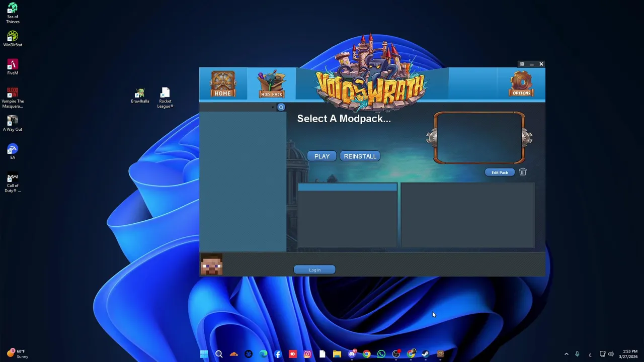Screen dimensions: 644x362
Task: Select the EA desktop icon
Action: (x=13, y=151)
